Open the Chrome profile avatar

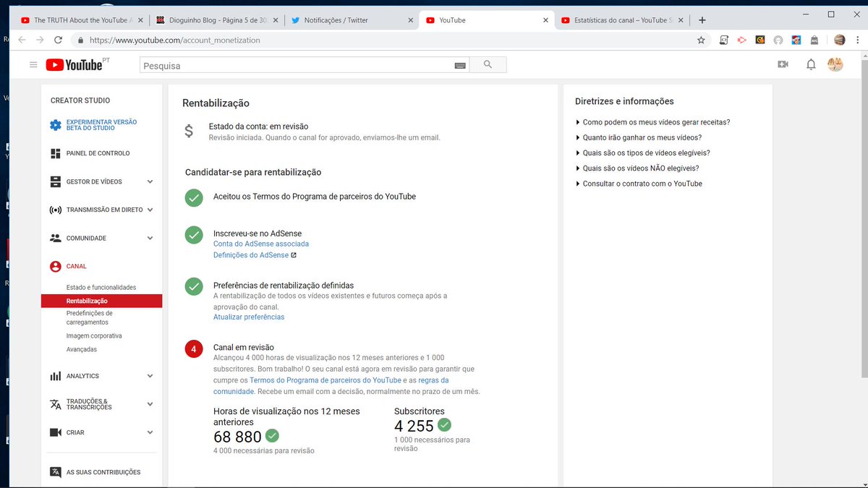(x=839, y=40)
